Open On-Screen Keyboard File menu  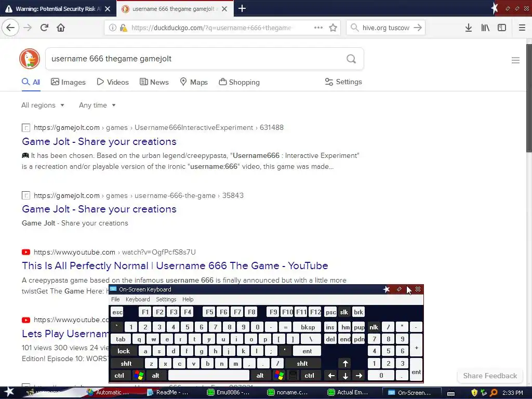click(115, 299)
